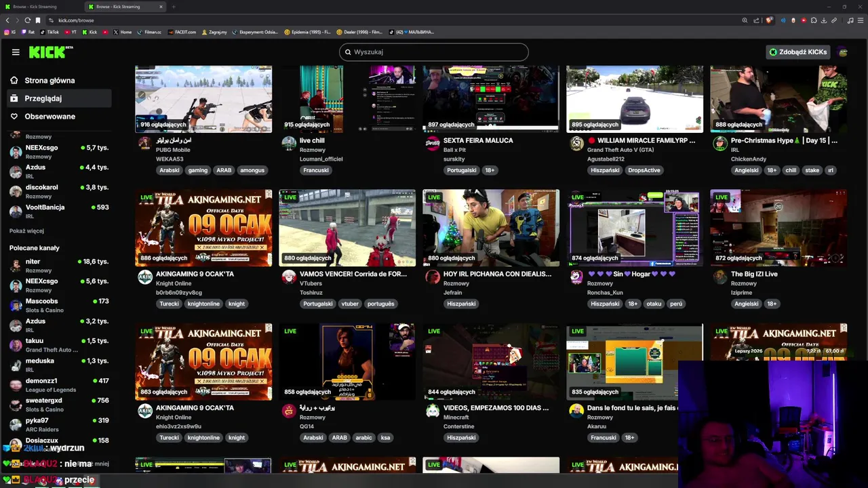Open the browser main menu icon
868x488 pixels.
tap(860, 20)
